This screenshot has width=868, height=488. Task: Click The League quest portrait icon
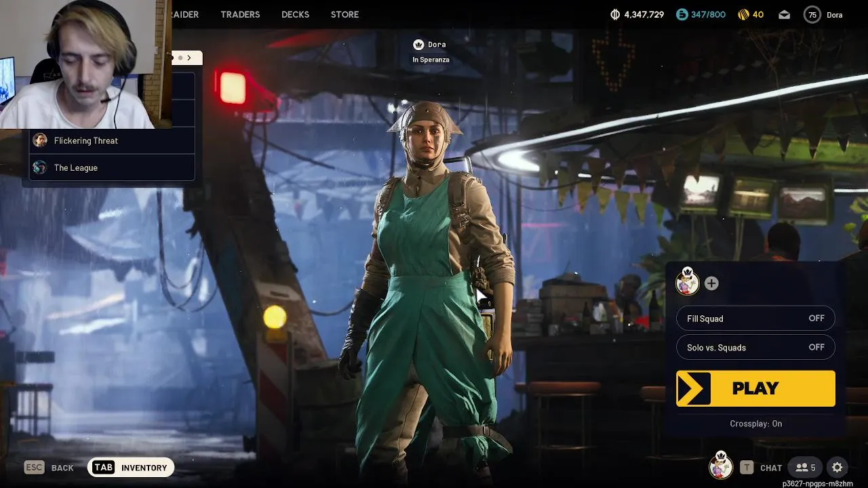coord(40,167)
